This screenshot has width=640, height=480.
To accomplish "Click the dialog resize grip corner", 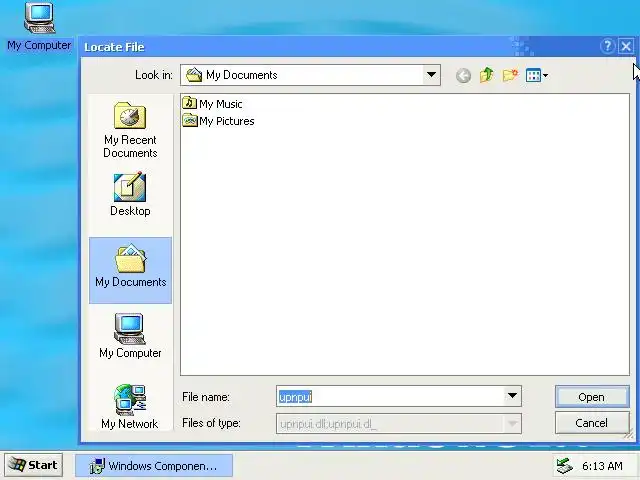I will [629, 436].
